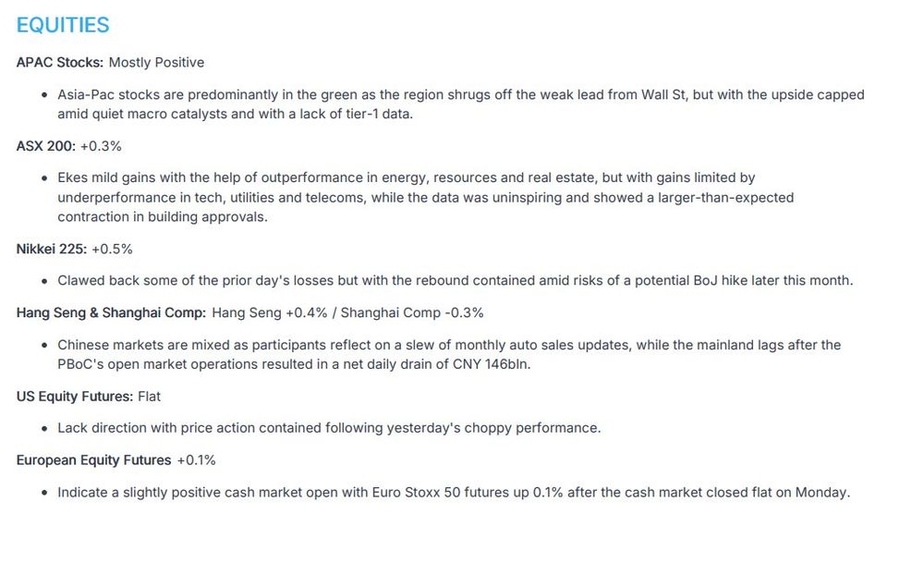Click bullet beside Asia-Pac stocks paragraph

tap(44, 95)
